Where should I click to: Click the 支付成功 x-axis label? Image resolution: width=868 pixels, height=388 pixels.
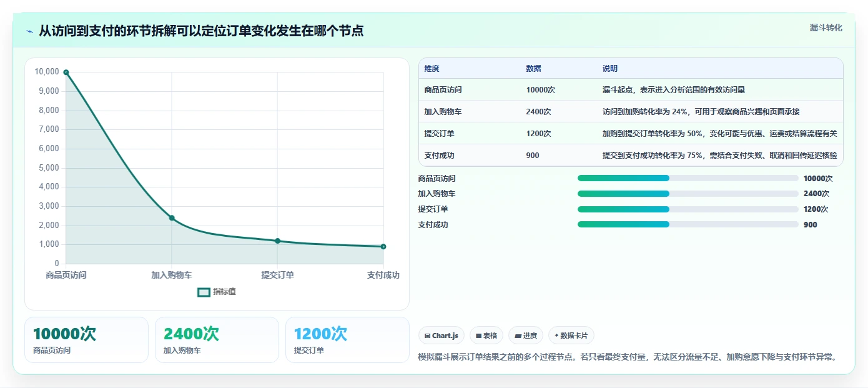(383, 275)
